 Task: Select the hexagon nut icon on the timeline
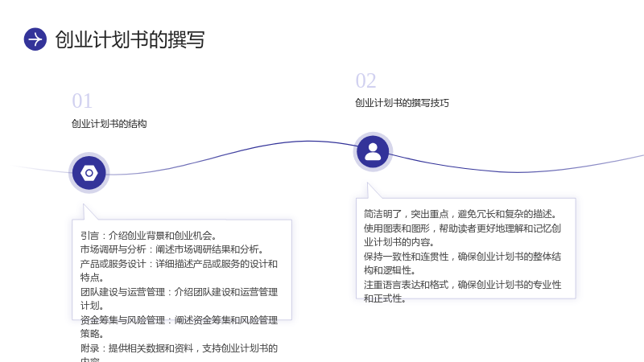pos(89,173)
